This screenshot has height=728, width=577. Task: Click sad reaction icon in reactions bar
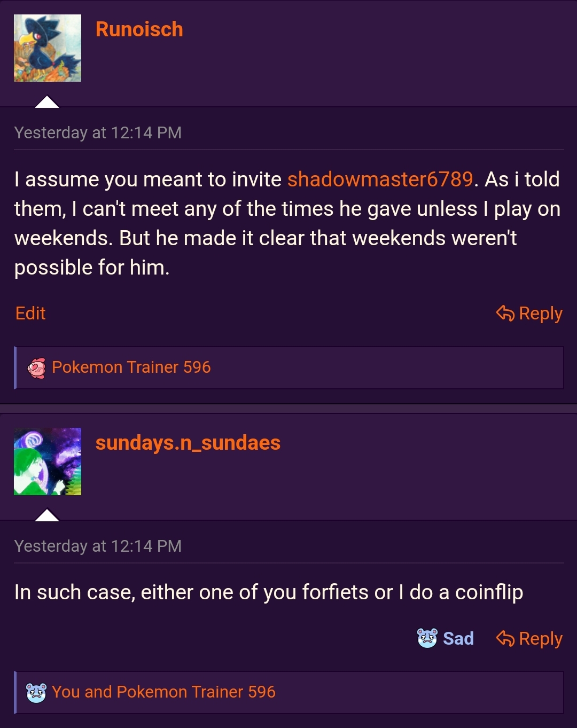click(36, 693)
